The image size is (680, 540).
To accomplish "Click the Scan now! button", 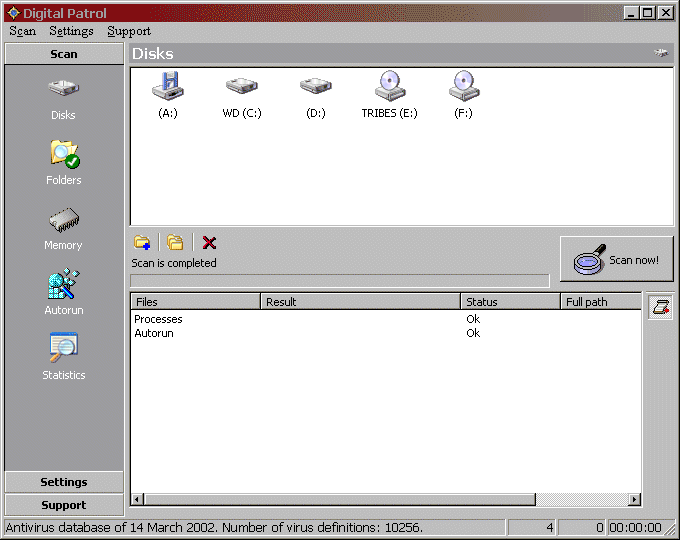I will point(616,259).
